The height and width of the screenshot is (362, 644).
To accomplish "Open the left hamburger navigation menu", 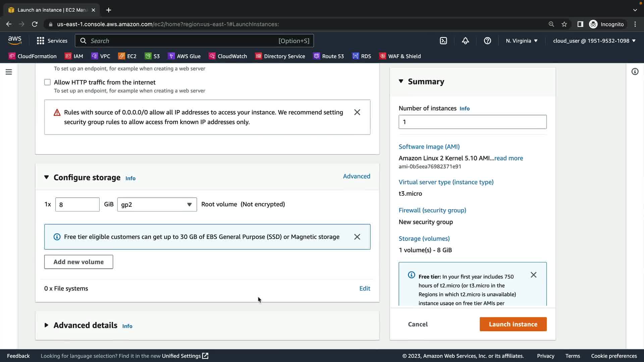I will coord(9,72).
